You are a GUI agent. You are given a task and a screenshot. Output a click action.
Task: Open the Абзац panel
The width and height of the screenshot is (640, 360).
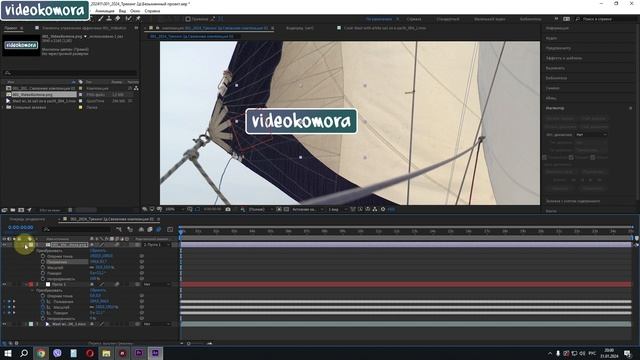[551, 98]
